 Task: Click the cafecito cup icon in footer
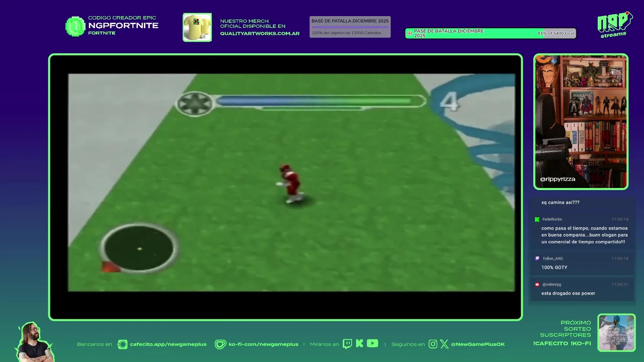coord(122,344)
